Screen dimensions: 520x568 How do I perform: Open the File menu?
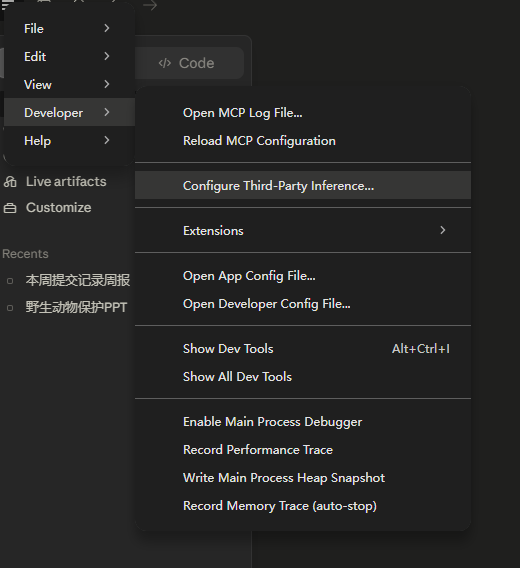click(69, 29)
